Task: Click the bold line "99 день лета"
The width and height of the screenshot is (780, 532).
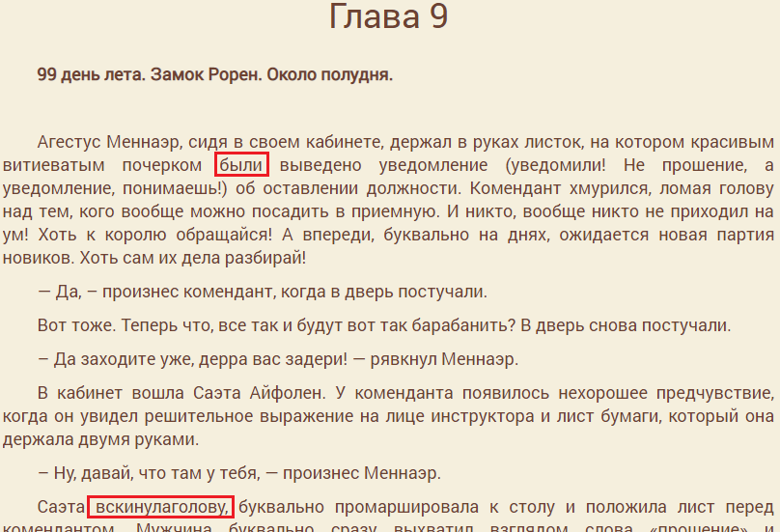Action: [x=214, y=74]
